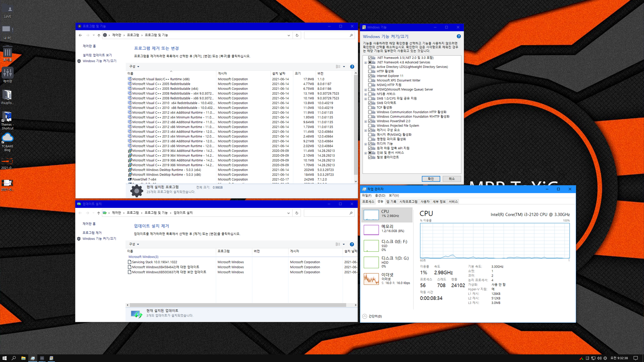Open the Themes - Shortcut desktop icon
The height and width of the screenshot is (362, 644).
[x=8, y=121]
